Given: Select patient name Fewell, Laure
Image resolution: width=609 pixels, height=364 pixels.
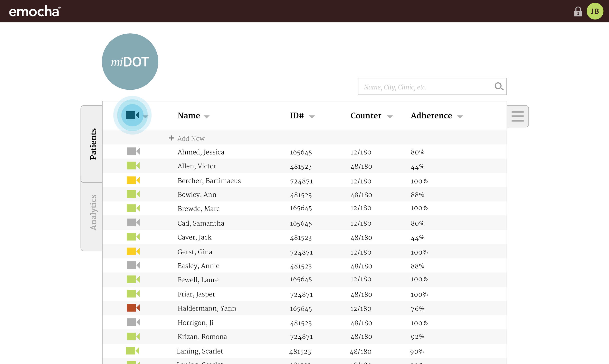Looking at the screenshot, I should click(198, 280).
